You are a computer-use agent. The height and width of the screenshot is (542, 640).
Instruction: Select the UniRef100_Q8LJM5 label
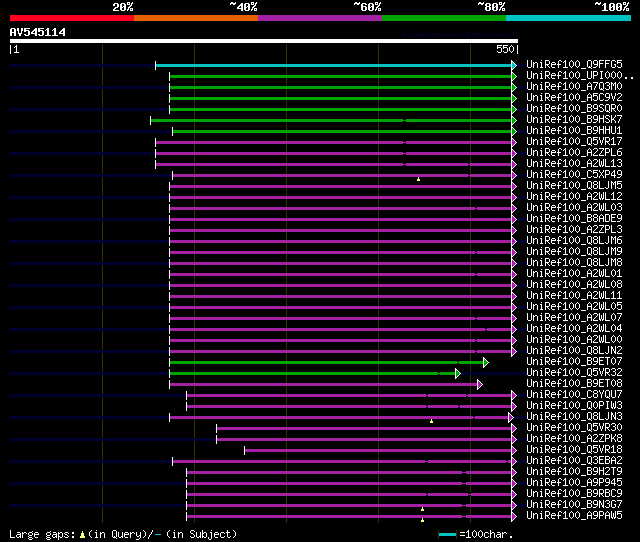[x=574, y=186]
